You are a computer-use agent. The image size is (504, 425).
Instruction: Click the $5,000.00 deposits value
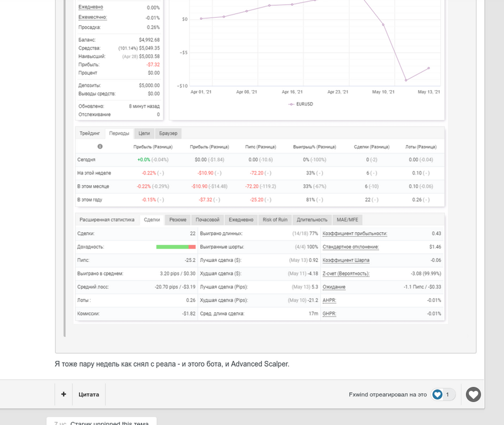point(149,86)
